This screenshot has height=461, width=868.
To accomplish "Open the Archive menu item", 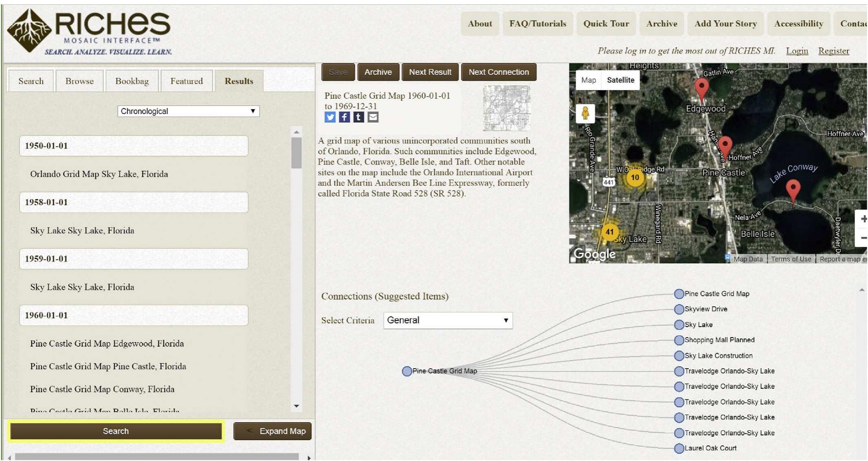I will 662,23.
